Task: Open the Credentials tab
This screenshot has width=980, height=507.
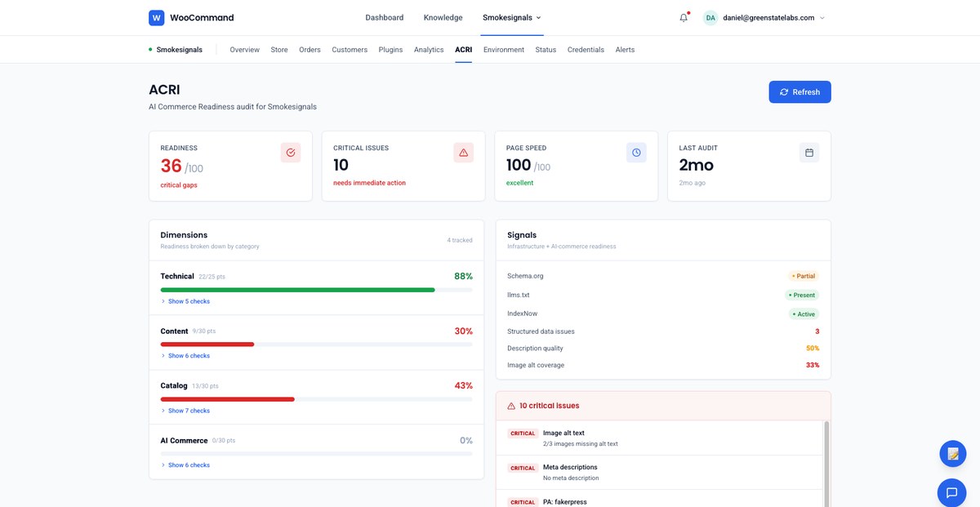Action: coord(586,50)
